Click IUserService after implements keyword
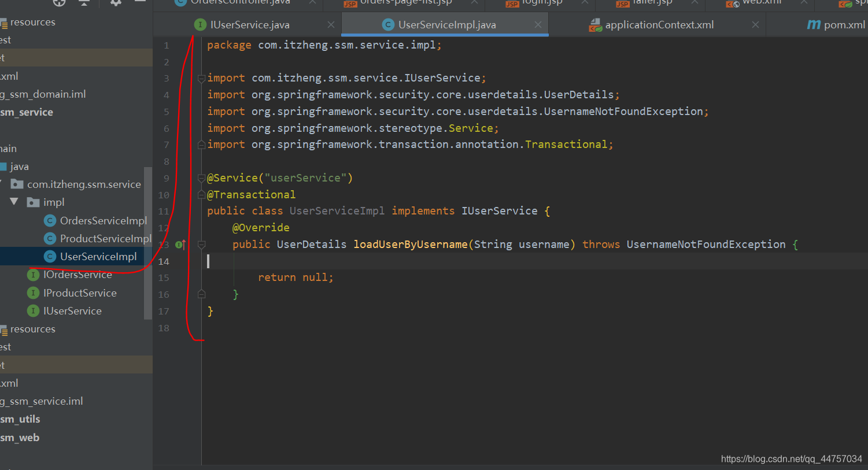The width and height of the screenshot is (868, 470). click(x=500, y=211)
